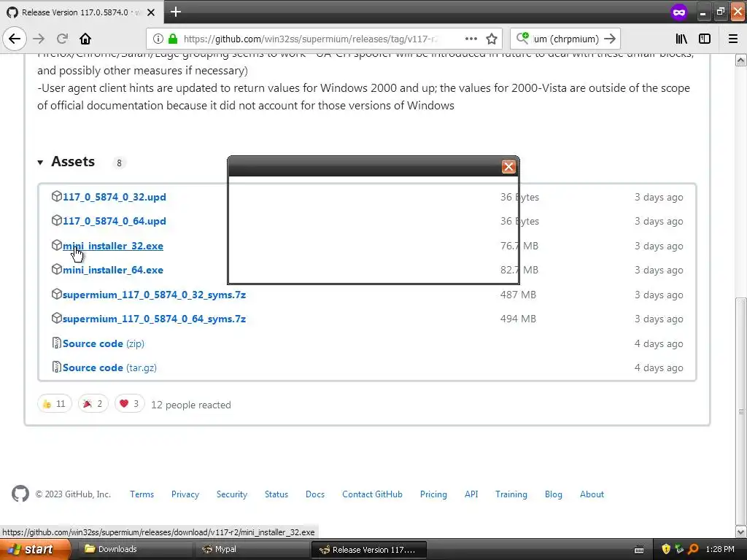Viewport: 747px width, 560px height.
Task: Collapse the Assets section triangle
Action: pos(41,163)
